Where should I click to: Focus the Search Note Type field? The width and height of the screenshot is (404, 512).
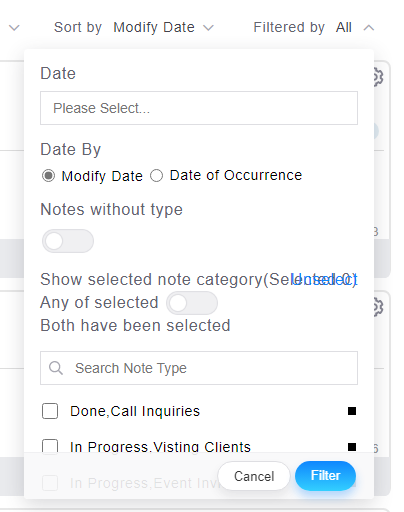(199, 368)
